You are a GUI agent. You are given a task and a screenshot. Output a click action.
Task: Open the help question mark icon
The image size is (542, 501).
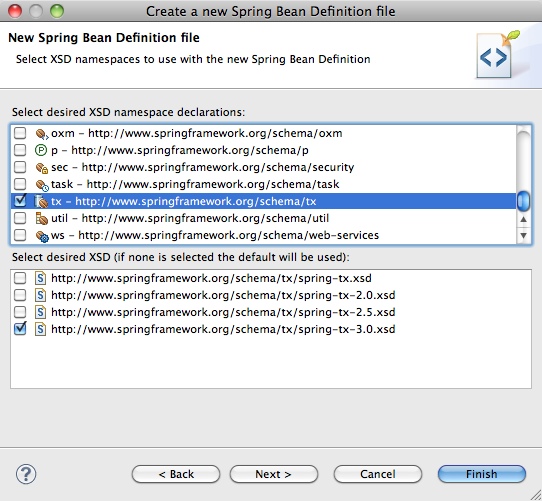point(26,474)
